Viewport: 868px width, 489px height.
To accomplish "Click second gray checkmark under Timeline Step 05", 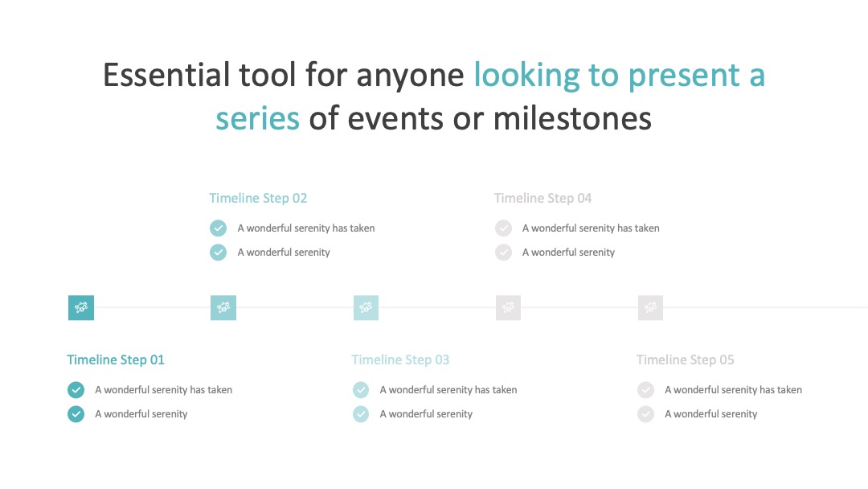I will [x=645, y=414].
